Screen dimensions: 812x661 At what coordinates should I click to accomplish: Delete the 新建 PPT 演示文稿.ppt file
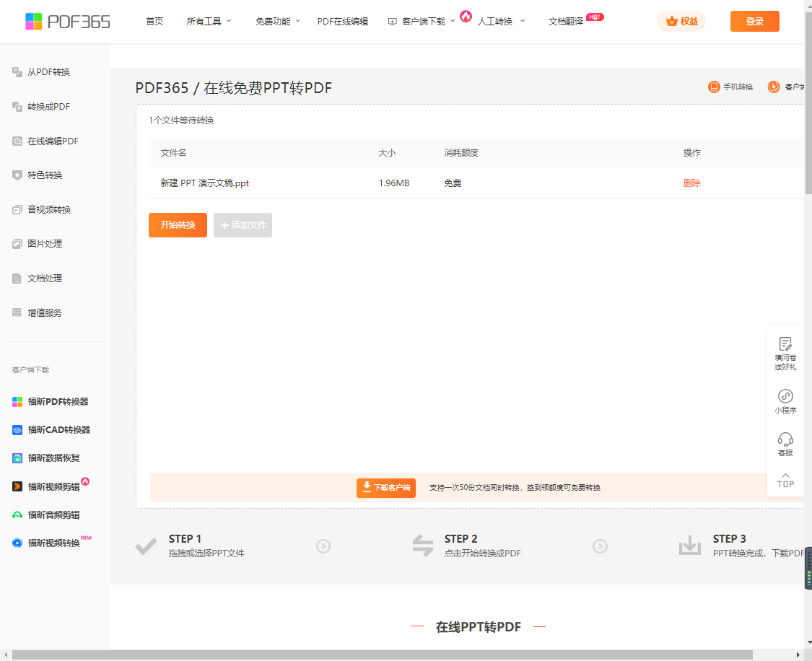point(692,183)
